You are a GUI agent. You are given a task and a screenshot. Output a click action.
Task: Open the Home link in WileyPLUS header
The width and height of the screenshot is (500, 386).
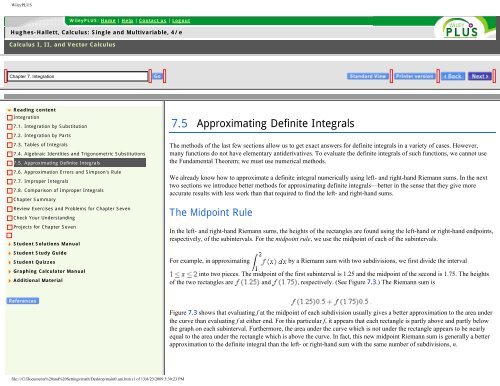coord(108,21)
